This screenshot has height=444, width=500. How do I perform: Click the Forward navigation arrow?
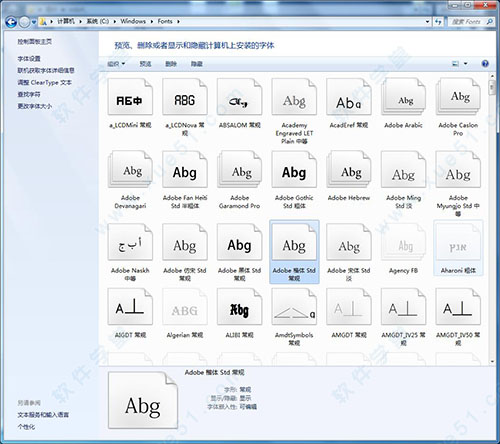pyautogui.click(x=24, y=22)
